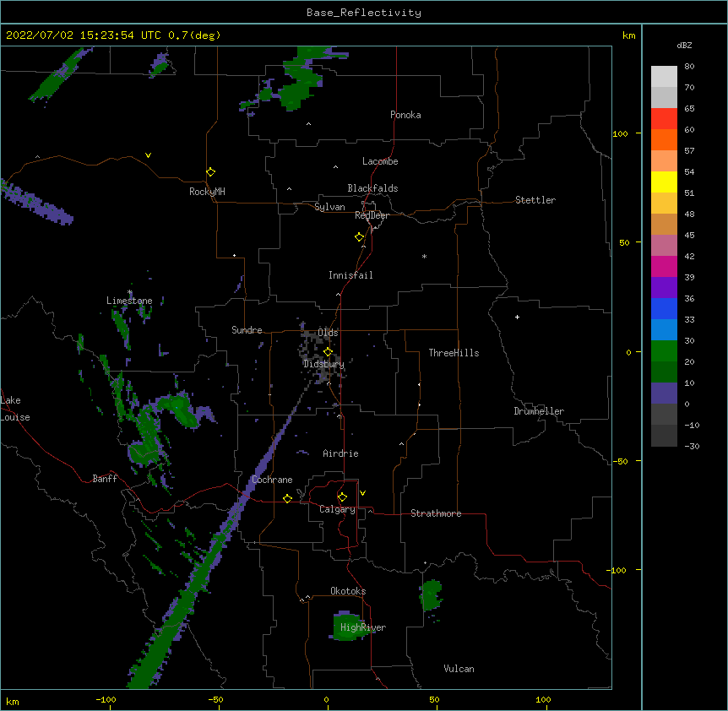Click the Strathmore town label
The height and width of the screenshot is (711, 728).
point(436,513)
